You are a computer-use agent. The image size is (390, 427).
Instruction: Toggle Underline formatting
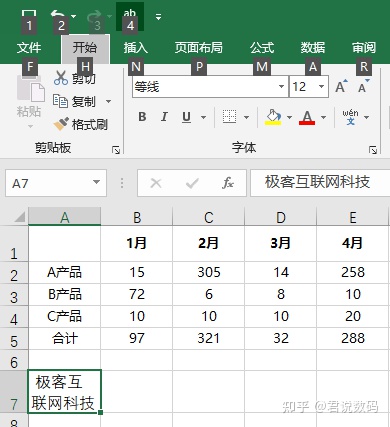point(186,117)
